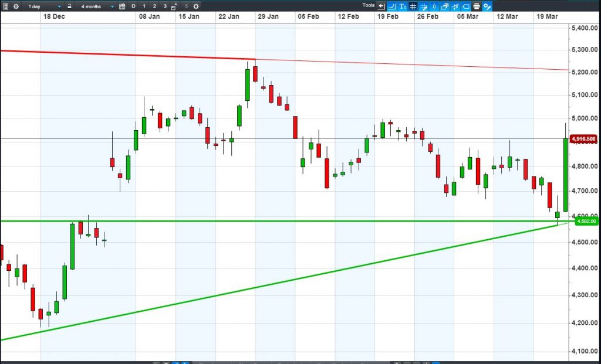The width and height of the screenshot is (601, 364).
Task: Click the 5,200.00 price axis label
Action: click(584, 72)
